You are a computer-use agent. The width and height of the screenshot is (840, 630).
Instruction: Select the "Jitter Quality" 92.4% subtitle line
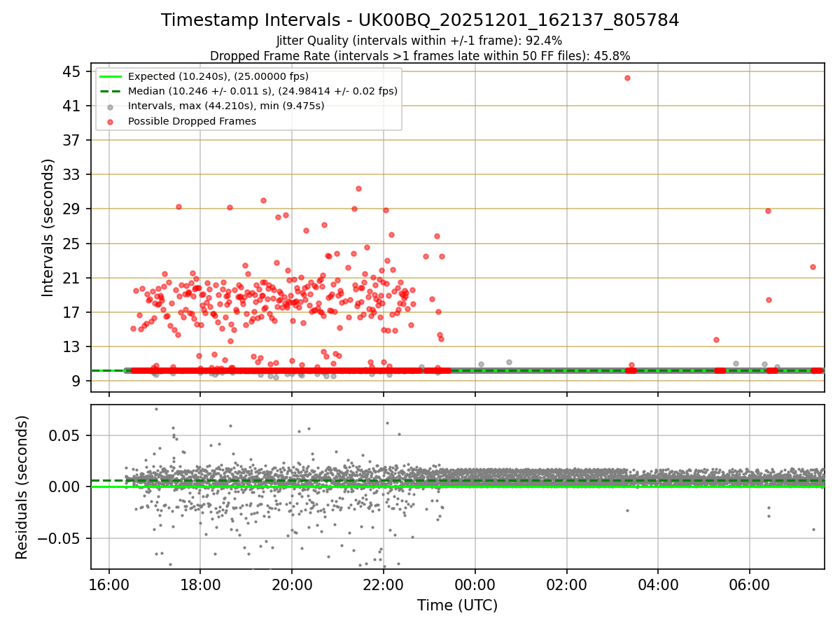419,41
